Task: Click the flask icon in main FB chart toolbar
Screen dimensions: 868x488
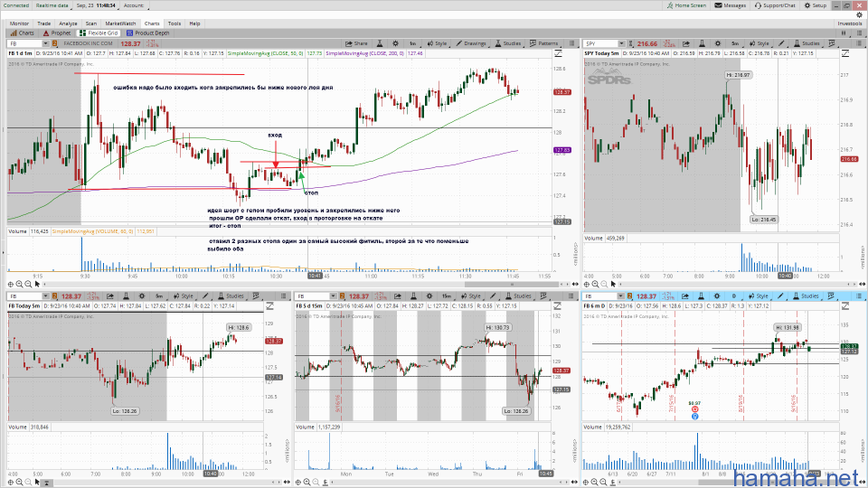Action: pyautogui.click(x=381, y=43)
